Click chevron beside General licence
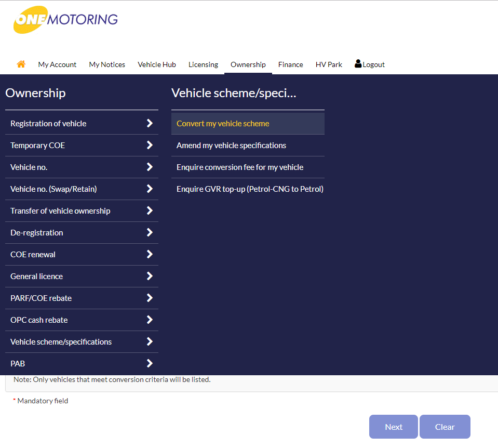This screenshot has width=498, height=448. (150, 276)
